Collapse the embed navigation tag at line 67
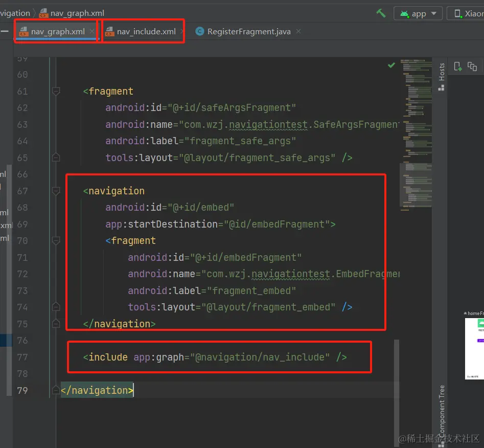Viewport: 484px width, 448px height. [56, 191]
